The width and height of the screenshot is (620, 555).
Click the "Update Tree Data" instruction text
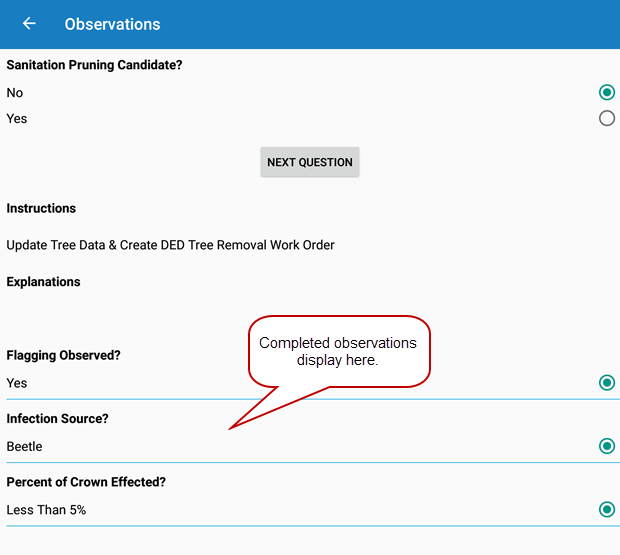[170, 245]
